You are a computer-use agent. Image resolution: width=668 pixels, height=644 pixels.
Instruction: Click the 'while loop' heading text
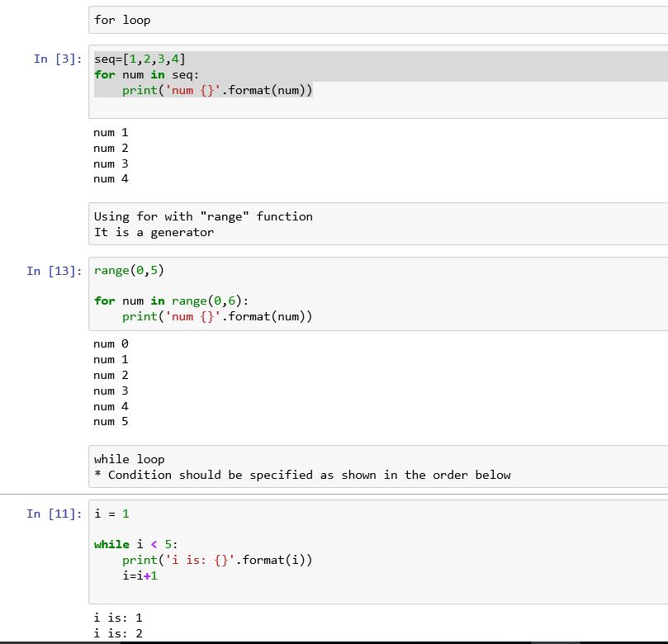129,459
